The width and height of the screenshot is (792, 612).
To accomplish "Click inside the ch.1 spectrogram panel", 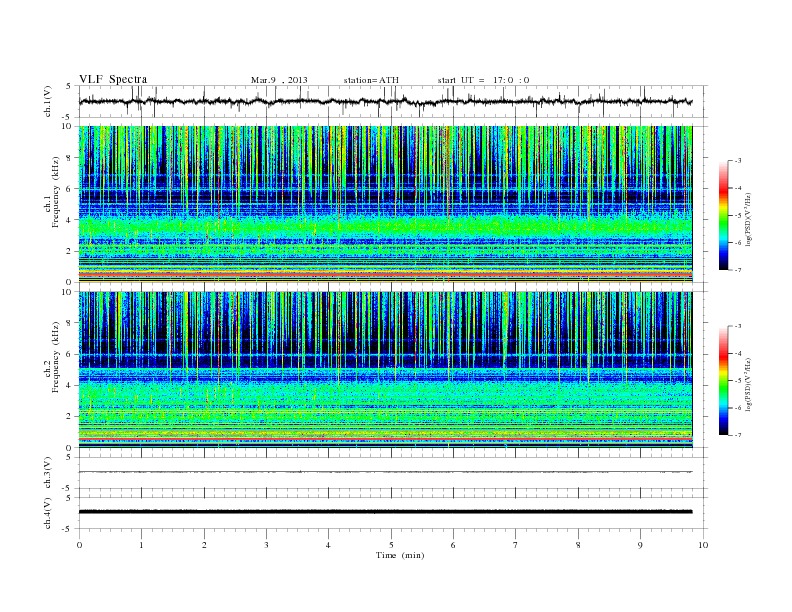I will 385,204.
